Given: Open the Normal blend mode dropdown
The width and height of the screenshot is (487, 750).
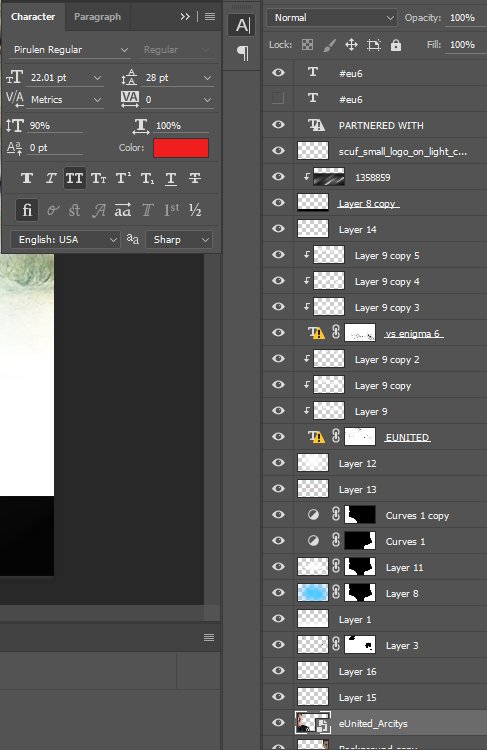Looking at the screenshot, I should [332, 18].
